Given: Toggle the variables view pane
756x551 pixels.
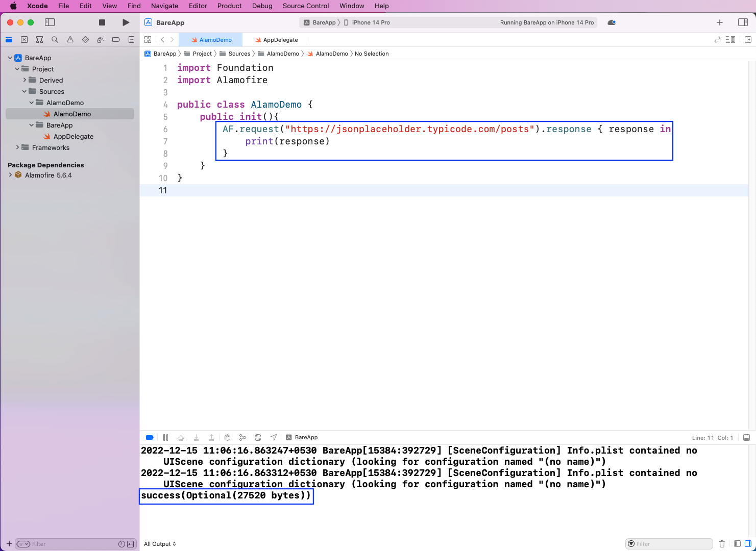Looking at the screenshot, I should [x=737, y=544].
